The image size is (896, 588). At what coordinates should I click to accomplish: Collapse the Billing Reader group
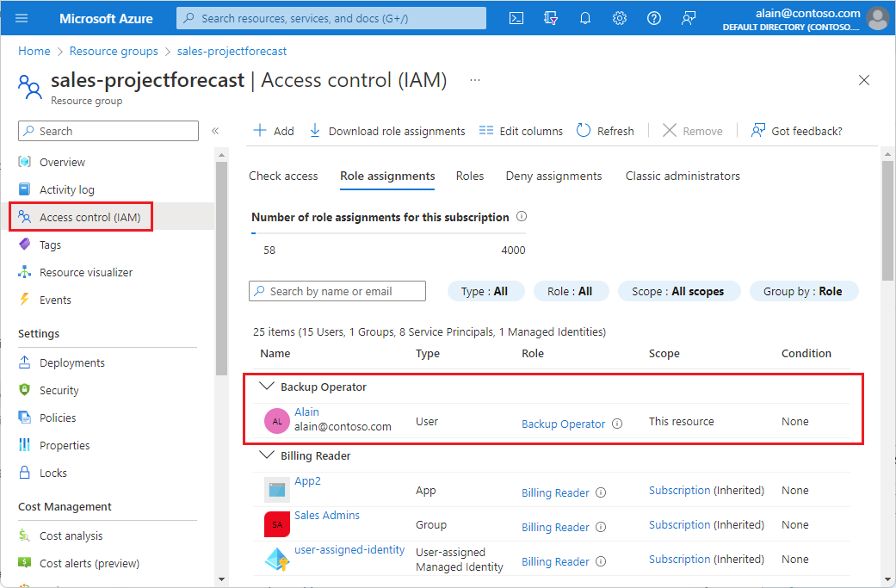[x=267, y=455]
